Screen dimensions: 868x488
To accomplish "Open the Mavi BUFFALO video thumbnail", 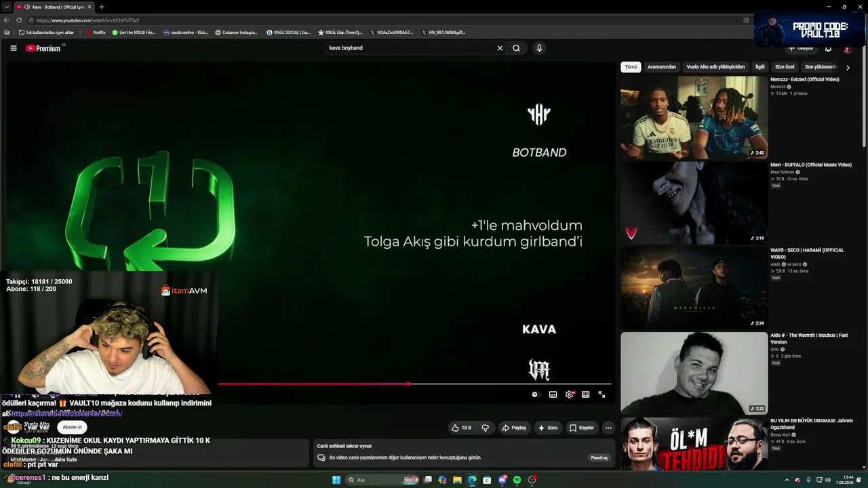I will (x=694, y=203).
